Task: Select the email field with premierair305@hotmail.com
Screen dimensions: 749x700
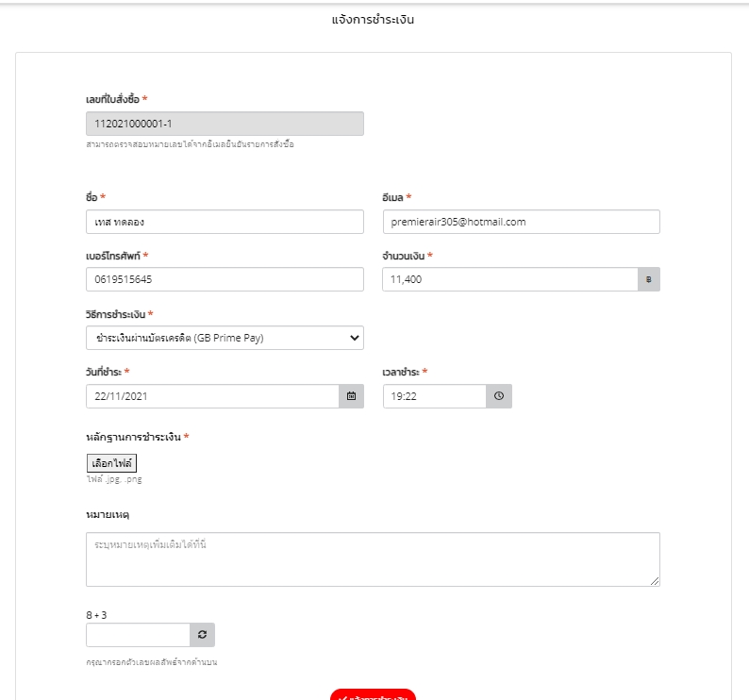Action: pyautogui.click(x=521, y=222)
